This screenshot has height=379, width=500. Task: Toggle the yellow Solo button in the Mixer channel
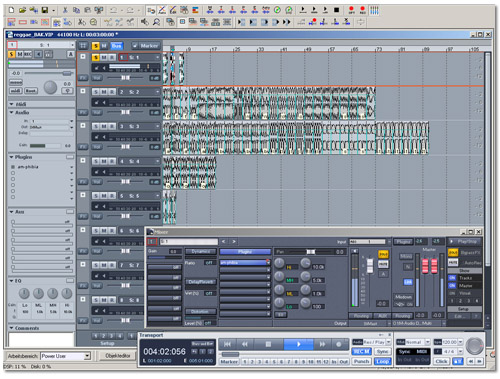click(x=383, y=255)
